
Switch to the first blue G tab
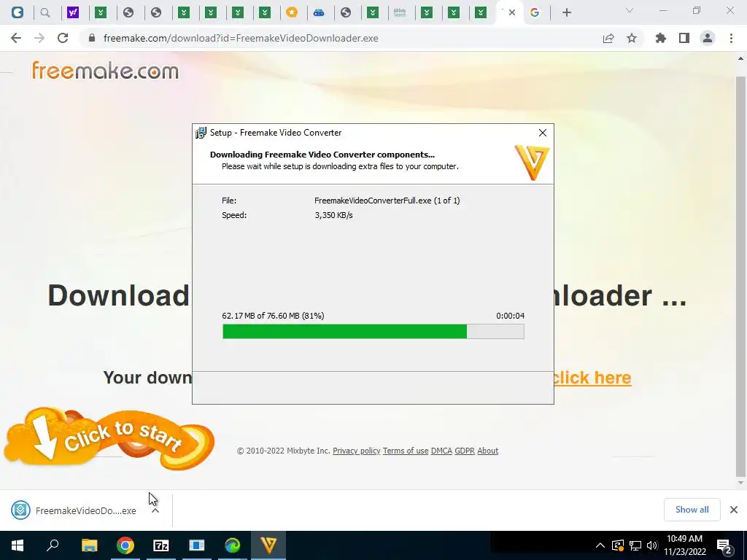[x=18, y=12]
